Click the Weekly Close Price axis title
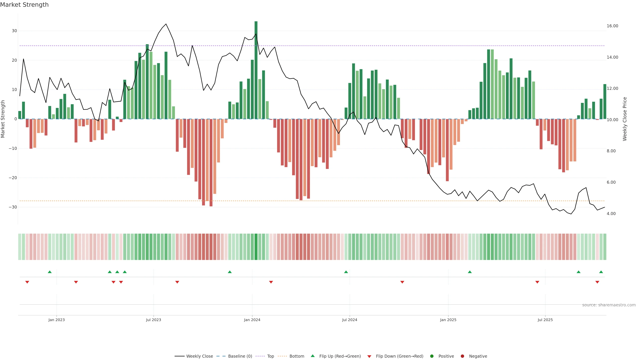 625,119
